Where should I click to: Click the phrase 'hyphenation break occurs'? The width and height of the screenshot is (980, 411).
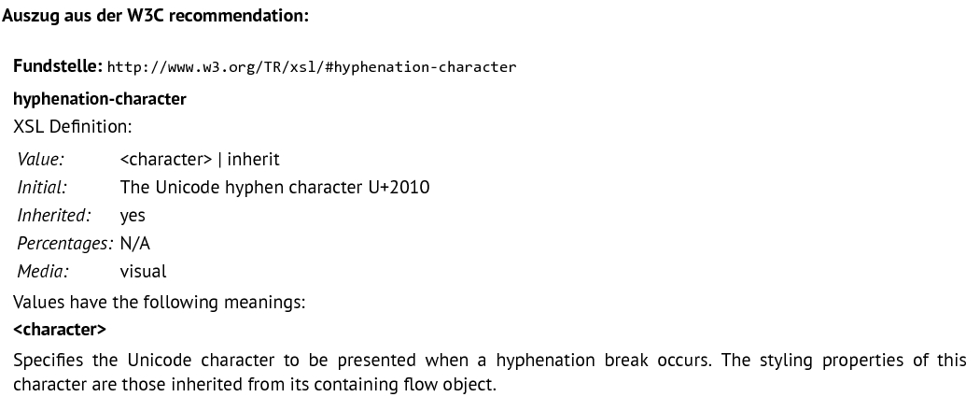604,361
